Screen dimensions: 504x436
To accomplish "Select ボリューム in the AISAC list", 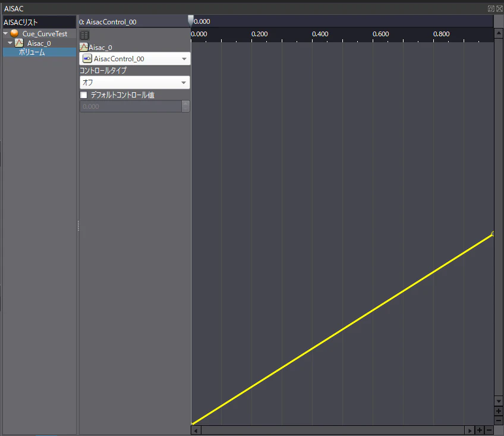I will [x=31, y=52].
